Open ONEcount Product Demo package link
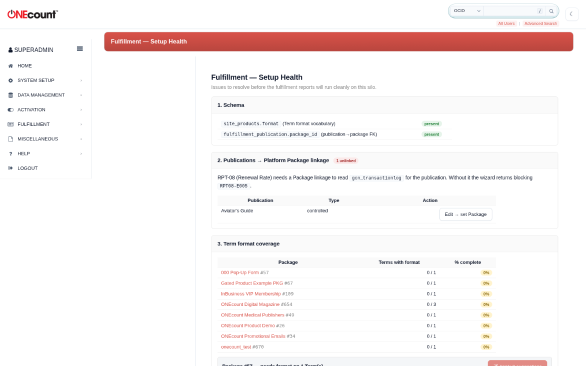Image resolution: width=586 pixels, height=366 pixels. click(x=247, y=326)
